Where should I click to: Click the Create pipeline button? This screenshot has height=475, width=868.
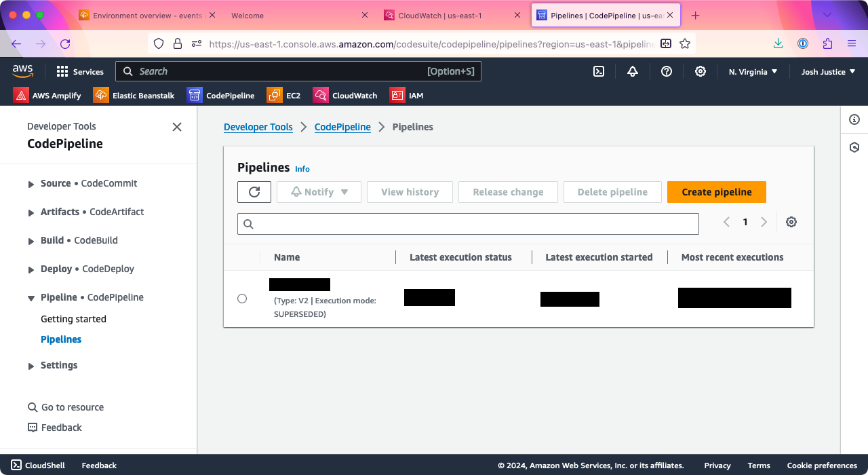pyautogui.click(x=717, y=192)
